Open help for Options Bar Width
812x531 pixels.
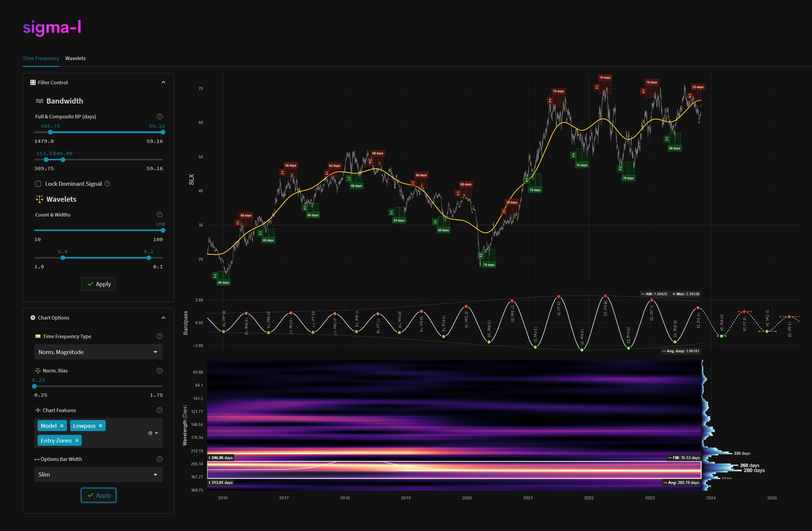coord(159,459)
